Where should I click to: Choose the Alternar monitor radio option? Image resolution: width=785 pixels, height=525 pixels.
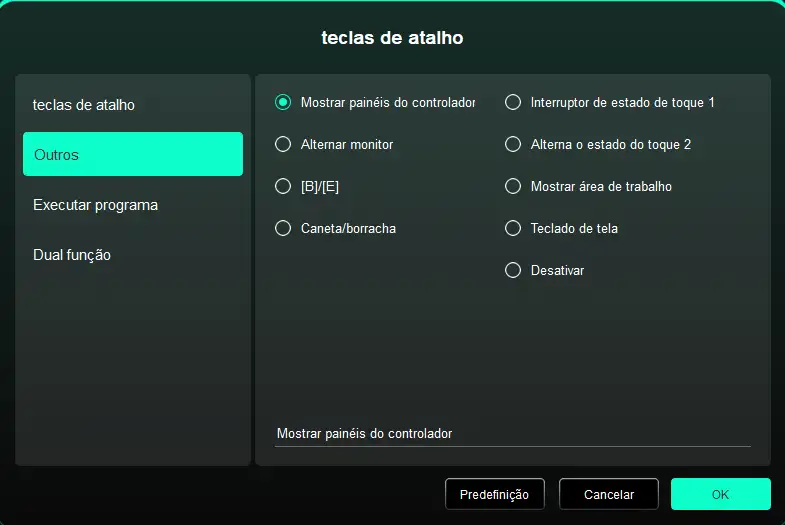[x=283, y=144]
